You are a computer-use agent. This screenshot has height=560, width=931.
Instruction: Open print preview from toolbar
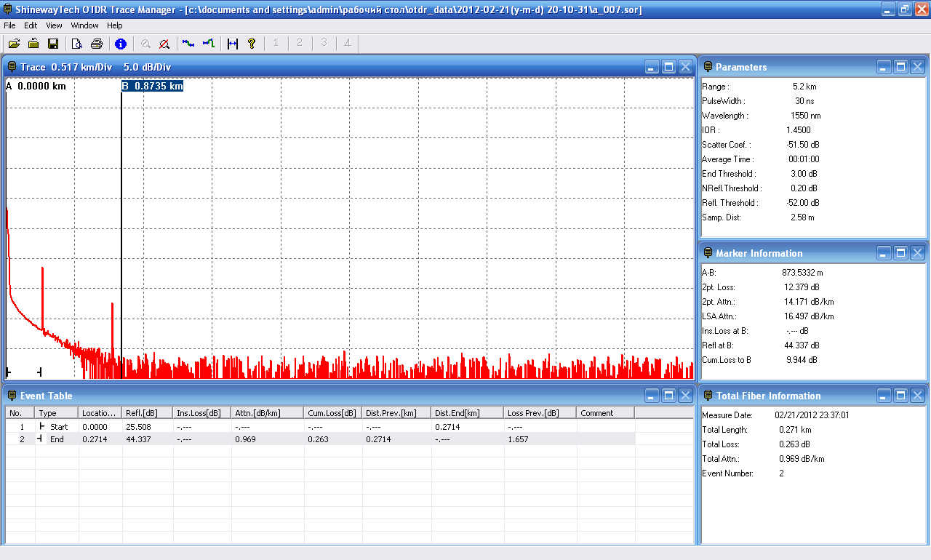76,44
